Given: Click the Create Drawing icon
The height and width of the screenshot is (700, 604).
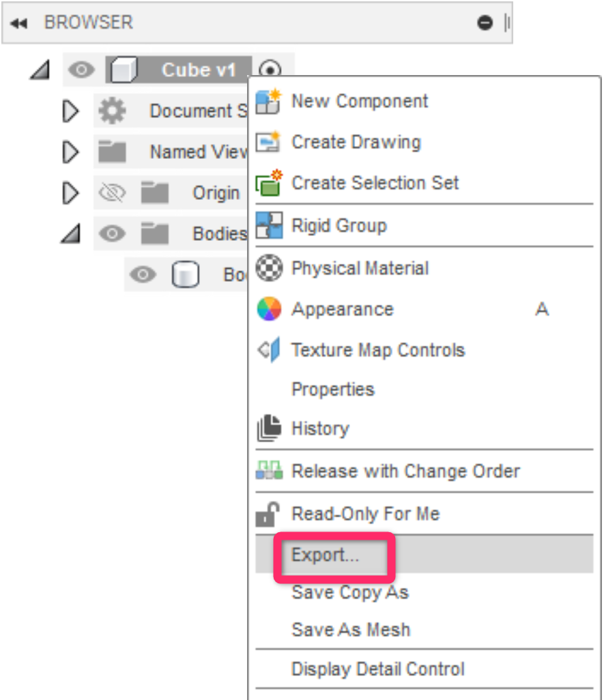Looking at the screenshot, I should pos(268,143).
